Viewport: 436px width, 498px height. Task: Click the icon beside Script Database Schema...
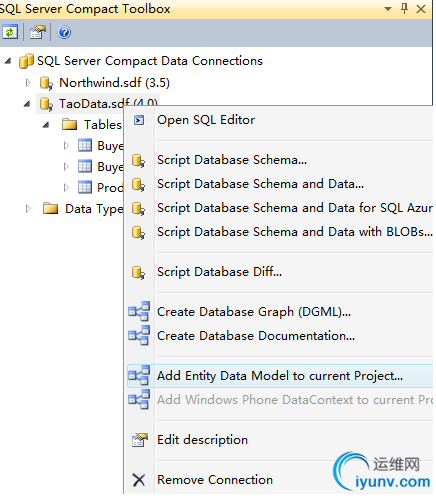click(138, 160)
